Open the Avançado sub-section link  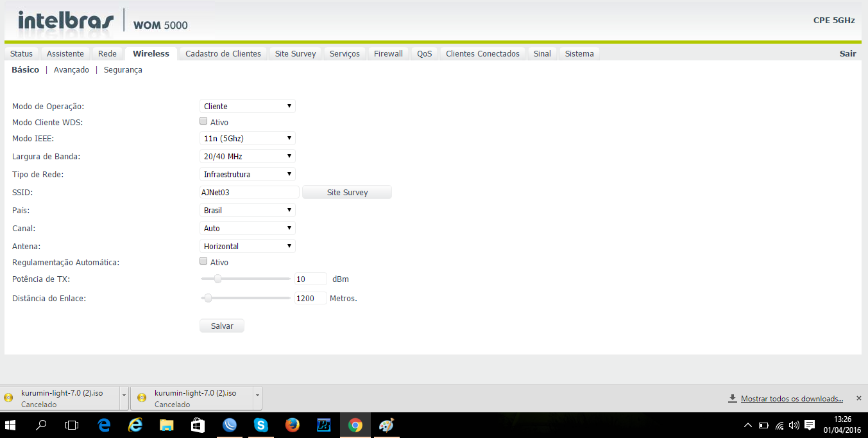tap(71, 70)
